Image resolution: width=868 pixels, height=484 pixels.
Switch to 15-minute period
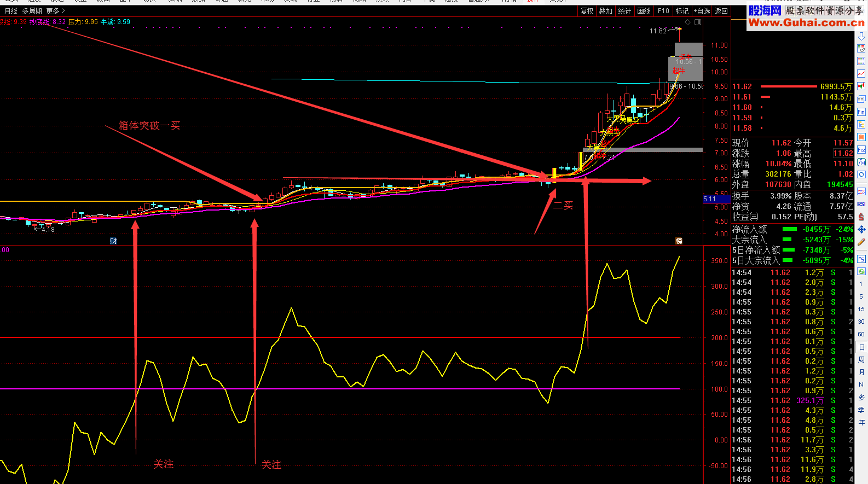pyautogui.click(x=861, y=309)
